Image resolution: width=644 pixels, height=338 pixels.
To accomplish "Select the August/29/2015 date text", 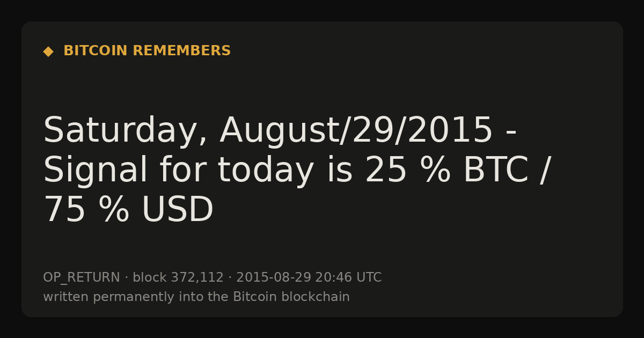I will click(x=356, y=131).
